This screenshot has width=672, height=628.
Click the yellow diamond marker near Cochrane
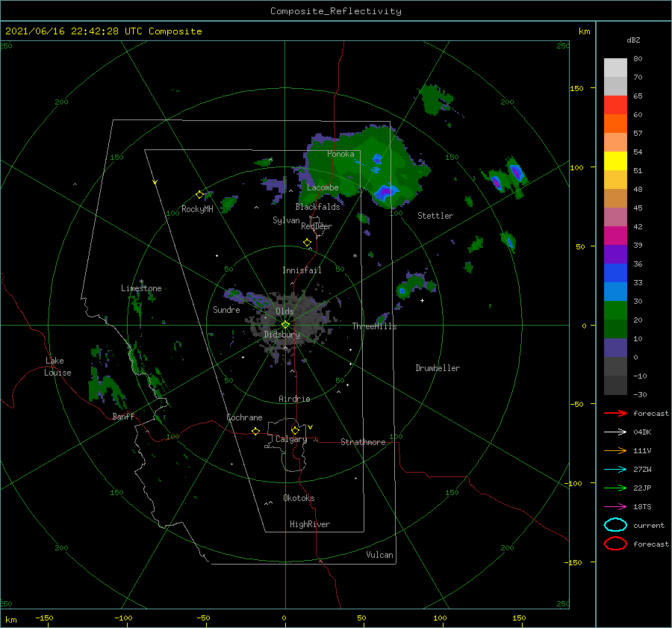(x=256, y=432)
